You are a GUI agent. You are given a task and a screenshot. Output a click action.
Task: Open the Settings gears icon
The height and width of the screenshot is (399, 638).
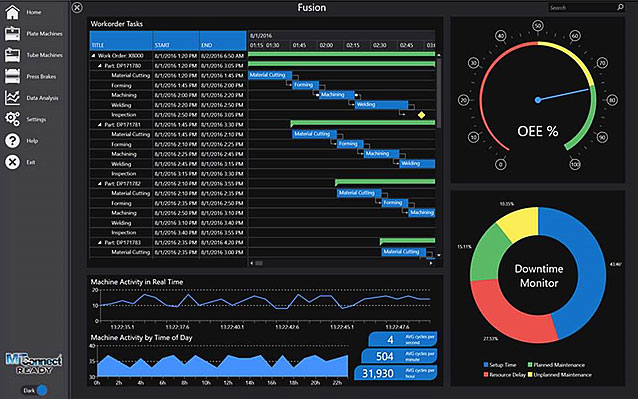pos(12,119)
